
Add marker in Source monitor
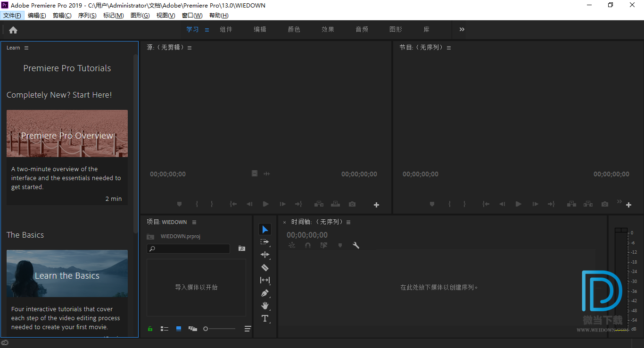[179, 204]
